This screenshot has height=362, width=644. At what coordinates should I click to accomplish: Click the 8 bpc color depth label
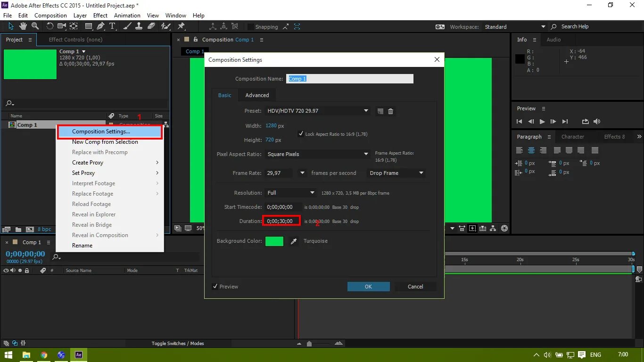44,230
